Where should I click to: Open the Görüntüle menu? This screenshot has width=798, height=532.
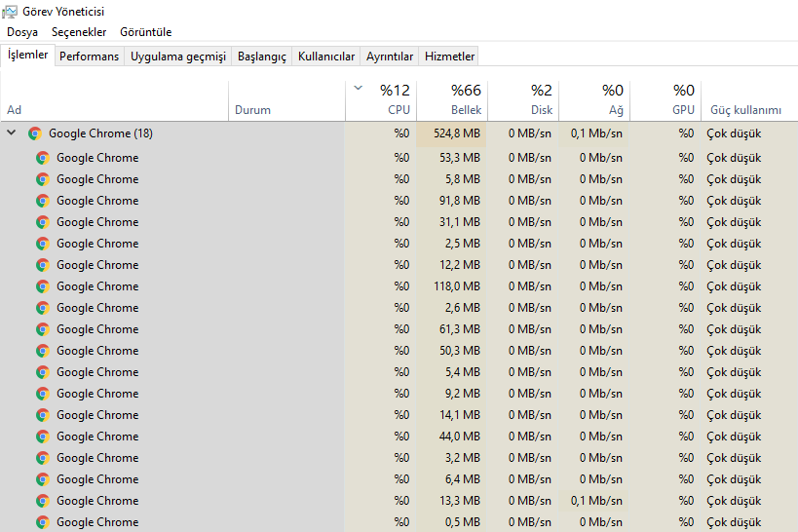point(145,32)
